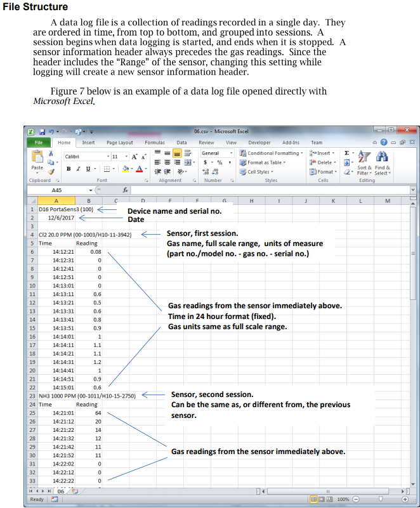Open the General number format dropdown
Screen dimensions: 420x508
coord(231,153)
